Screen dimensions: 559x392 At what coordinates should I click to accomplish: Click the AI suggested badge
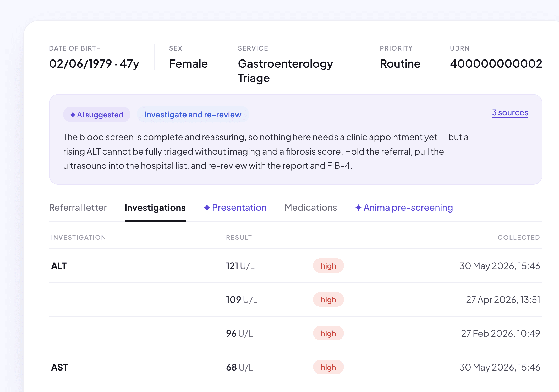coord(97,115)
